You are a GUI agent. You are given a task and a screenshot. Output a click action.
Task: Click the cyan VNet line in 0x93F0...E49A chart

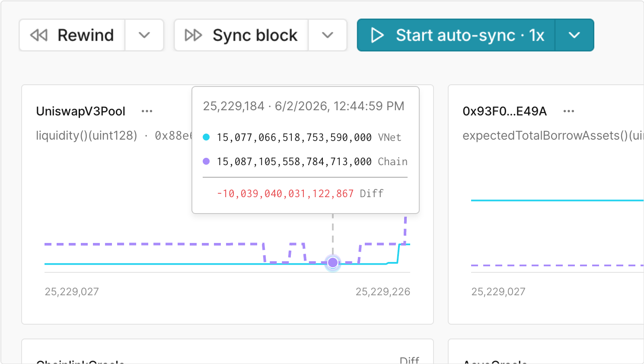point(557,201)
